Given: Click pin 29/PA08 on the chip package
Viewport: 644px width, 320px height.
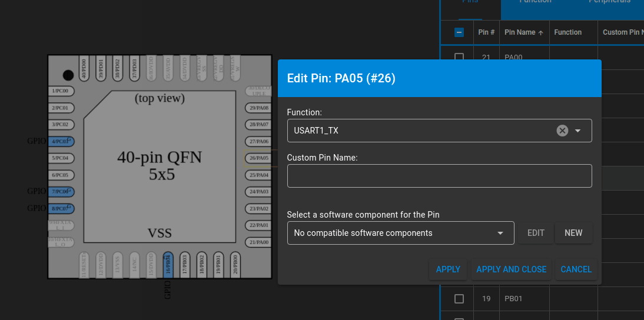Looking at the screenshot, I should [258, 108].
